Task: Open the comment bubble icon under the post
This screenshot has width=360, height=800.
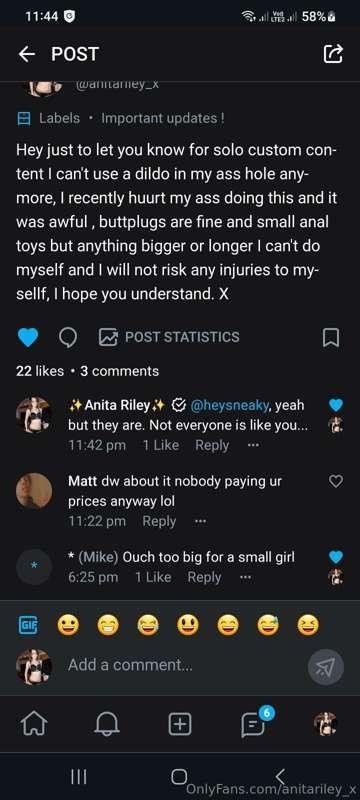Action: click(x=68, y=337)
